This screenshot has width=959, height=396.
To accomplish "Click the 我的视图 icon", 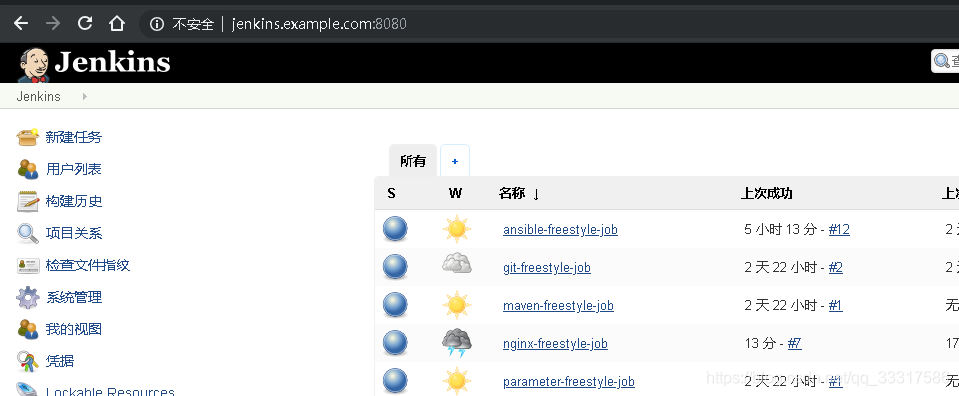I will click(28, 329).
